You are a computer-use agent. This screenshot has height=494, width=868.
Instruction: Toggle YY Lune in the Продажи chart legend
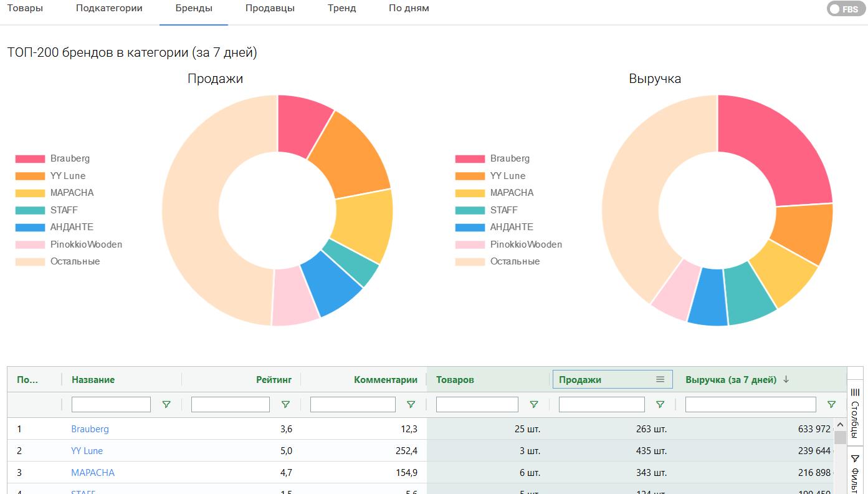50,176
